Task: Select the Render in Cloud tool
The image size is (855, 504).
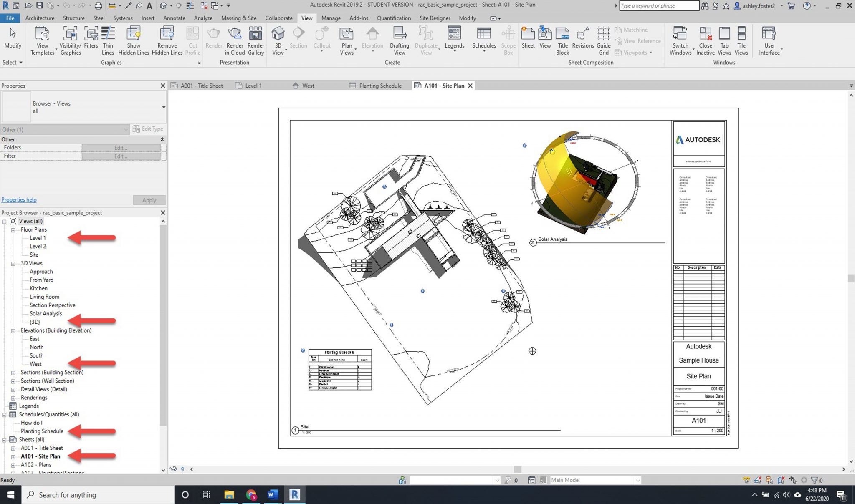Action: click(235, 40)
